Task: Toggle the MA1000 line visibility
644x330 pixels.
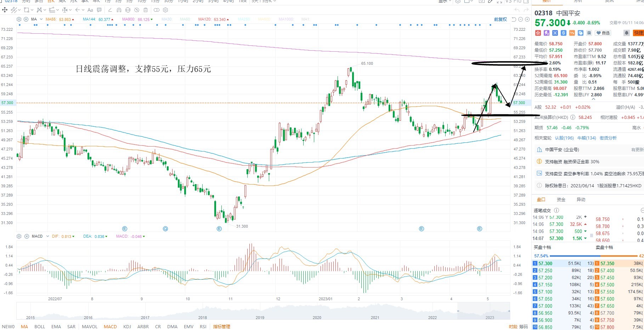Action: point(286,19)
